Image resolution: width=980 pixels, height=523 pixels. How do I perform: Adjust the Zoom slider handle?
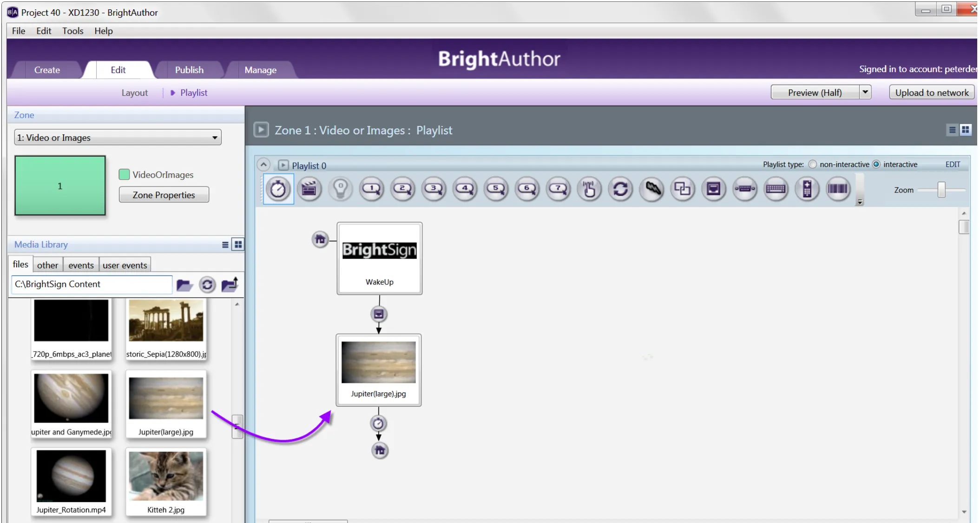pos(941,190)
